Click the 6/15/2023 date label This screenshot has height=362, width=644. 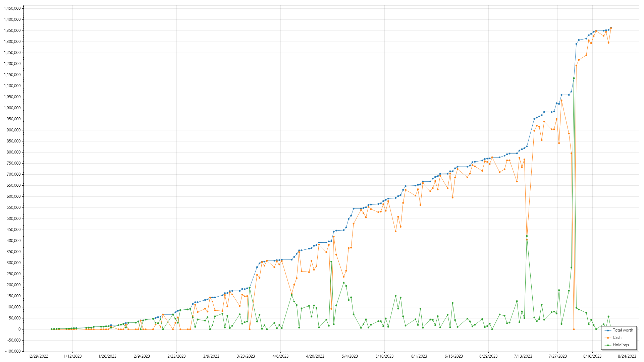coord(454,356)
